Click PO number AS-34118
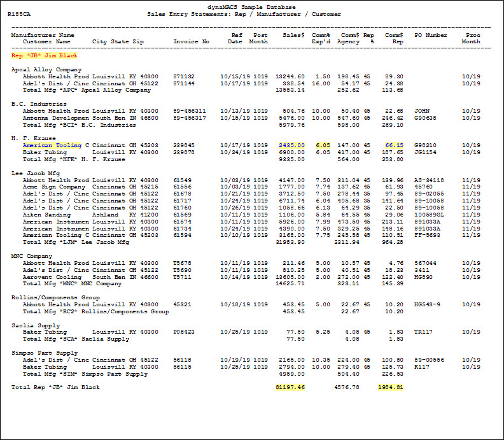Image resolution: width=504 pixels, height=440 pixels. pos(429,180)
